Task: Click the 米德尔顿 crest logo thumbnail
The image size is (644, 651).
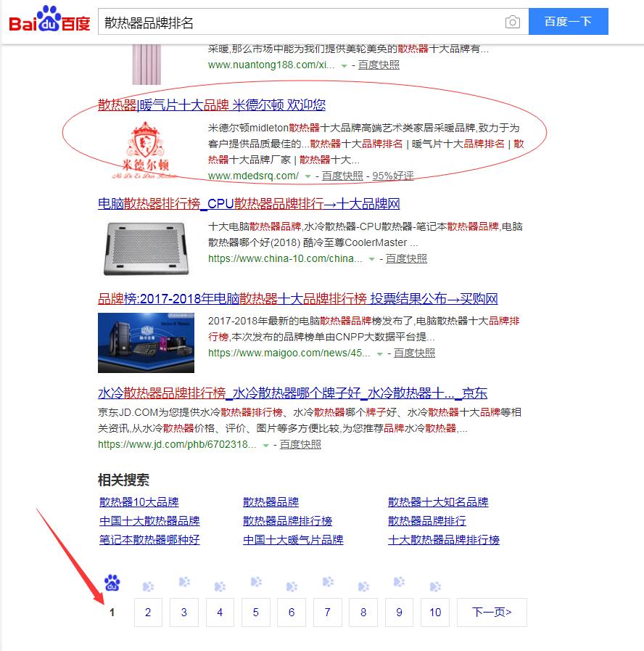Action: pyautogui.click(x=145, y=150)
